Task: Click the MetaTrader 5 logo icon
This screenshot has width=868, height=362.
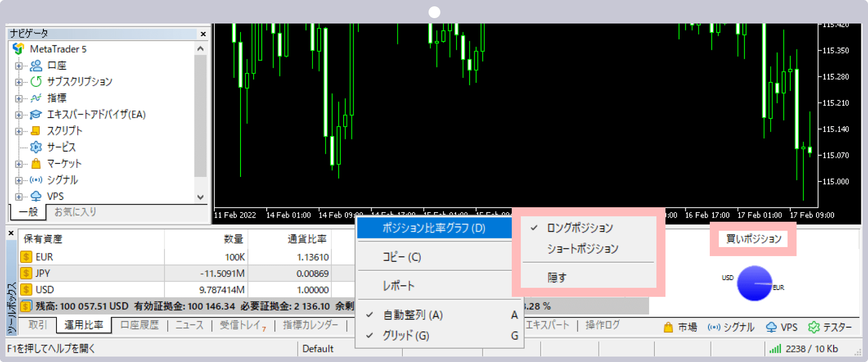Action: point(19,48)
